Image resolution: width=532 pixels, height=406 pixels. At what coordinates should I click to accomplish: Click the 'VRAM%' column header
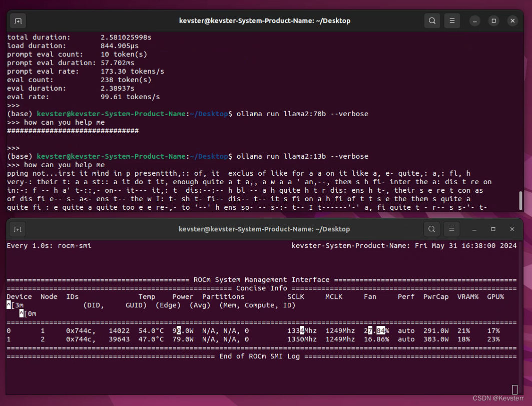468,297
